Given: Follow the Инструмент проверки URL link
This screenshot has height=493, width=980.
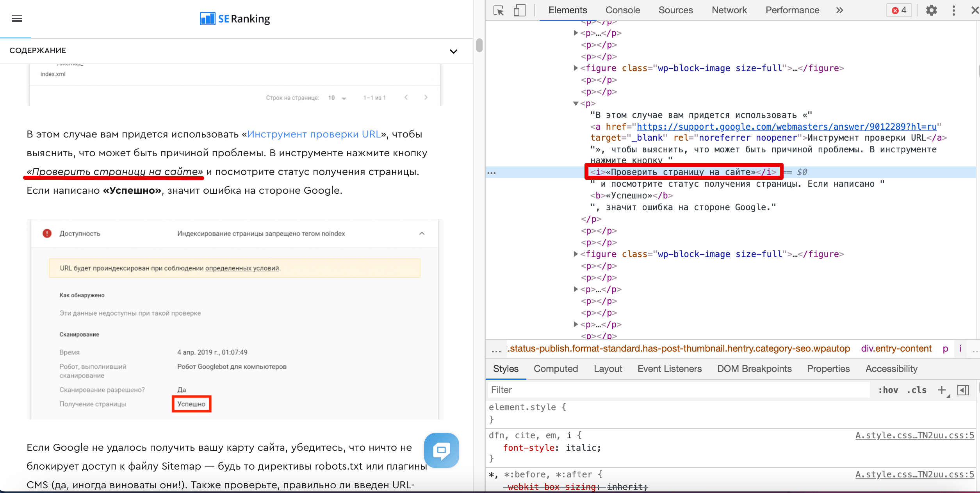Looking at the screenshot, I should (314, 134).
